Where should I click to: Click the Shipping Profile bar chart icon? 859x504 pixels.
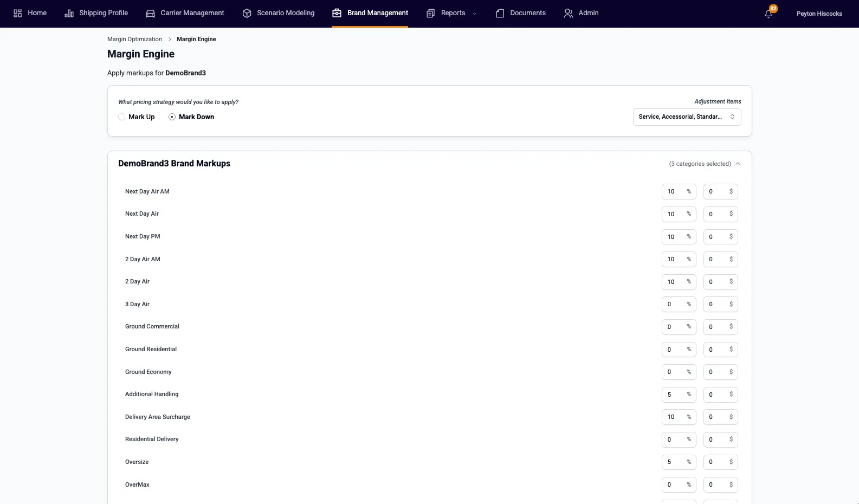[69, 13]
